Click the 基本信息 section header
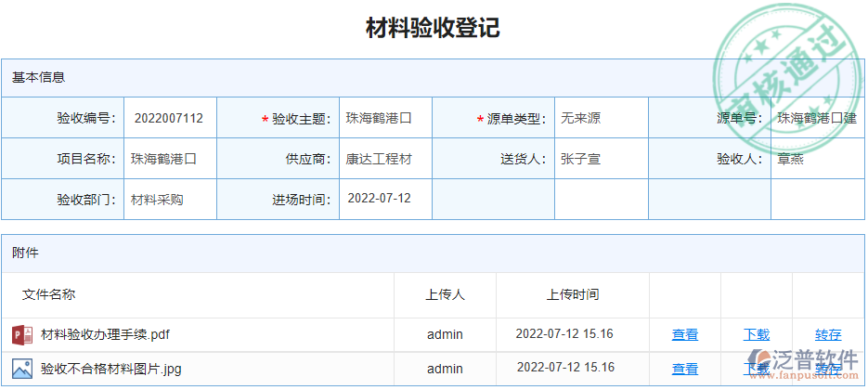 click(38, 78)
